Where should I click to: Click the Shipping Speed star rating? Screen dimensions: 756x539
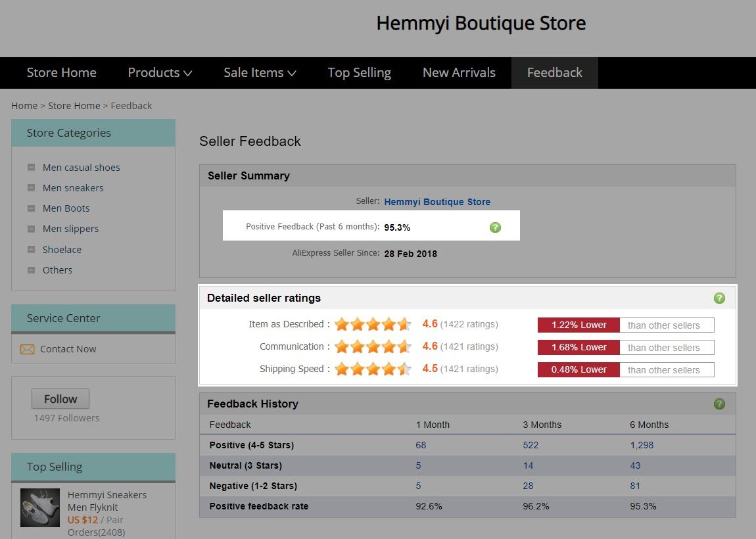click(x=373, y=369)
